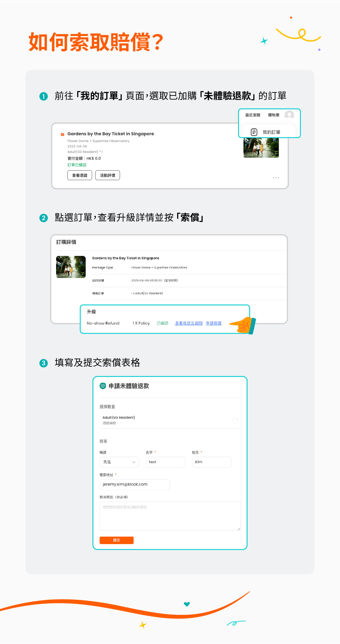Click the order details product thumbnail
This screenshot has height=644, width=340.
(71, 267)
